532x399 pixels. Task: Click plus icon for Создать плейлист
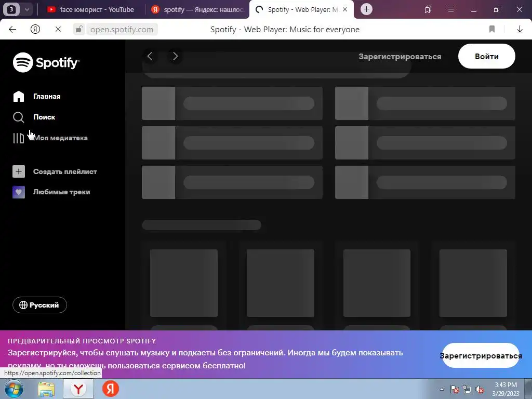(x=19, y=171)
